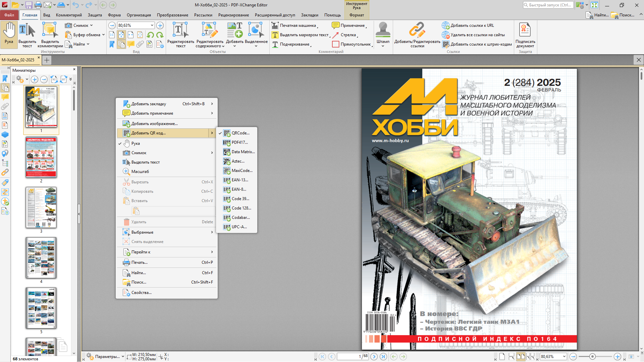The image size is (644, 362).
Task: Adjust the zoom slider in the bottom bar
Action: click(x=592, y=357)
